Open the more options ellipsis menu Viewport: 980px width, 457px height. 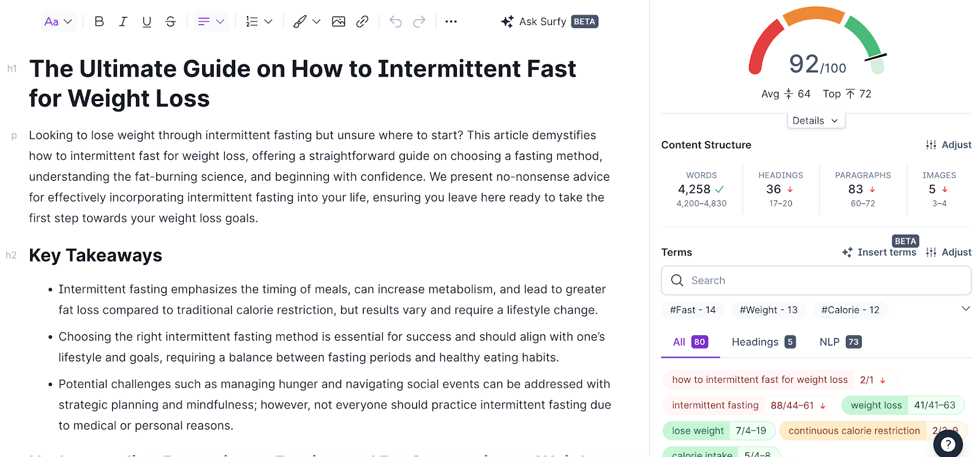coord(451,21)
